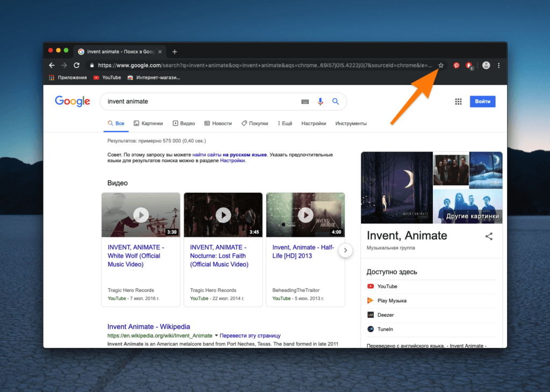Expand the Wikipedia URL dropdown arrow

(x=216, y=336)
